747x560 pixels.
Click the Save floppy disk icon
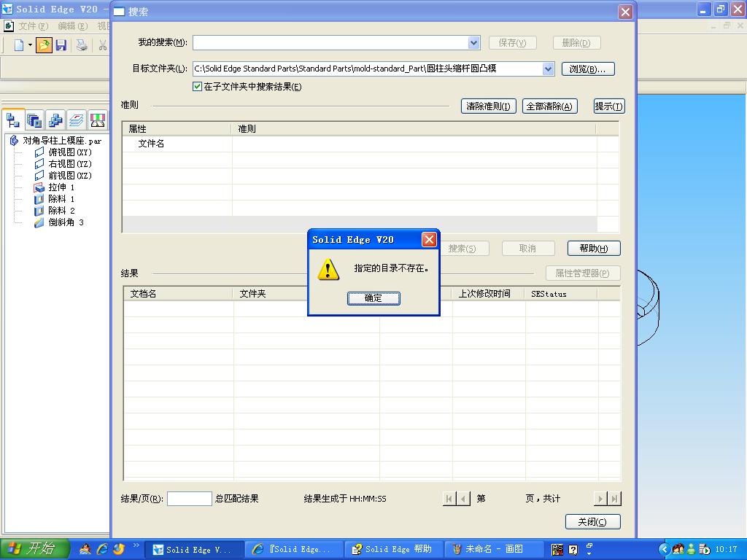coord(61,45)
